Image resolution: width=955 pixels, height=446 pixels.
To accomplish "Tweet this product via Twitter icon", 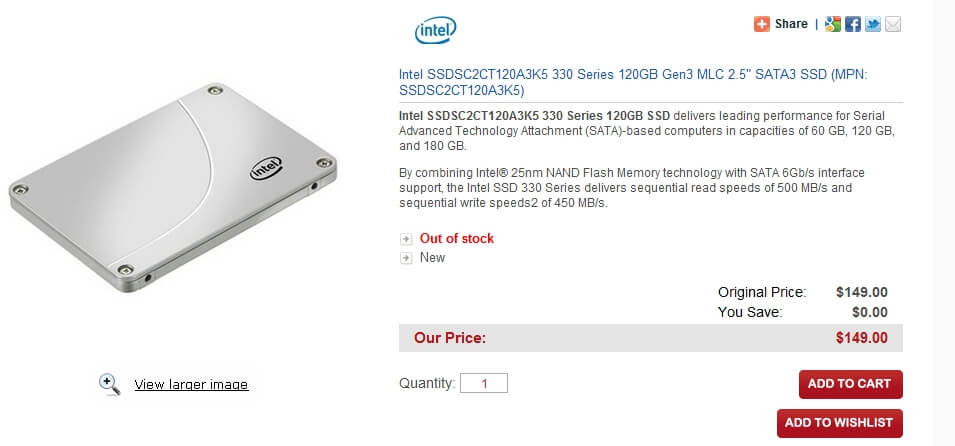I will tap(873, 24).
